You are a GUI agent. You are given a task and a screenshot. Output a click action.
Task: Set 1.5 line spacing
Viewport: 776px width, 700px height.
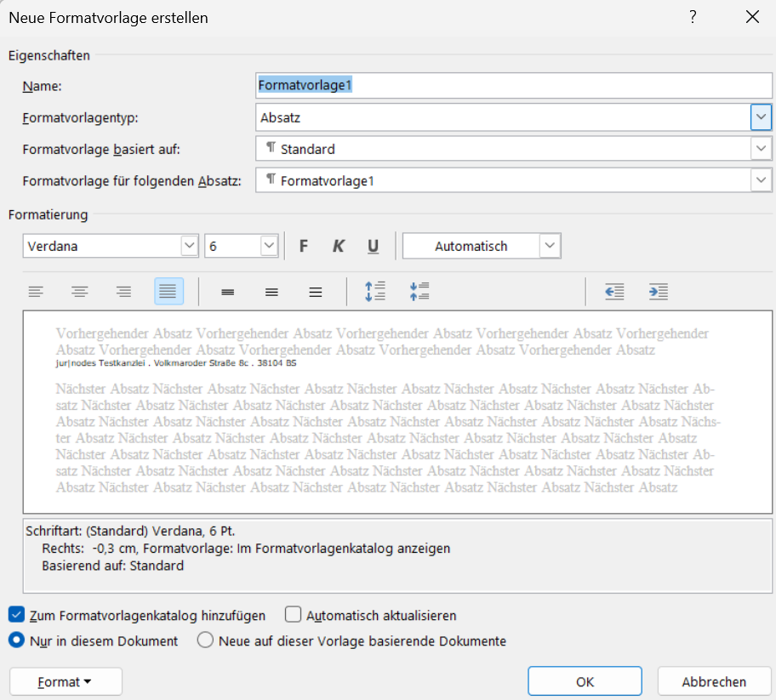click(x=271, y=292)
